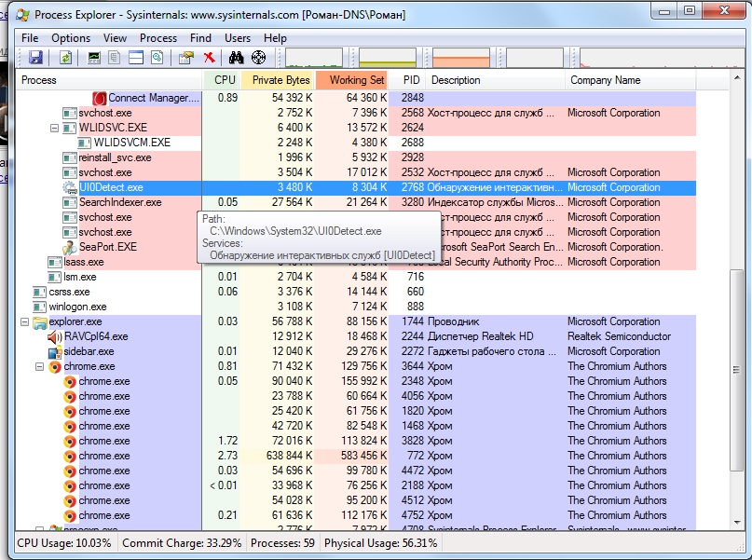
Task: Sort by the CPU column header
Action: pos(221,80)
